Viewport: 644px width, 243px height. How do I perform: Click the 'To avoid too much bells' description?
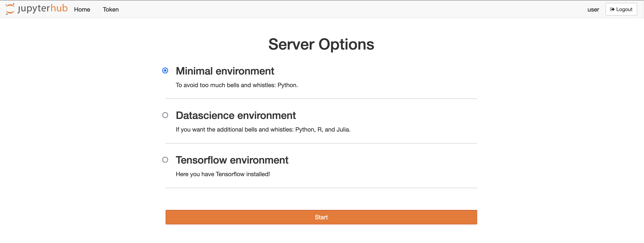click(236, 85)
